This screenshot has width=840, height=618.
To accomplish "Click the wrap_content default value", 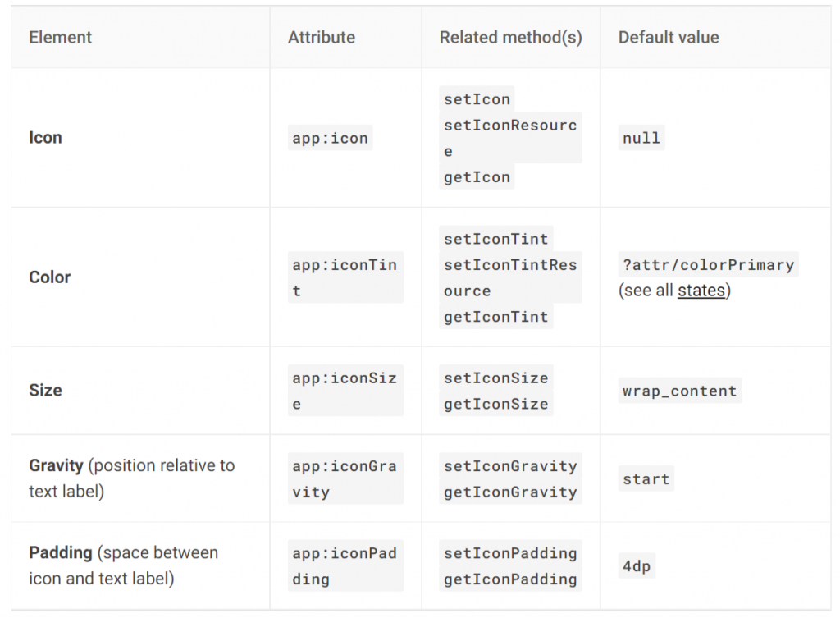I will click(679, 391).
